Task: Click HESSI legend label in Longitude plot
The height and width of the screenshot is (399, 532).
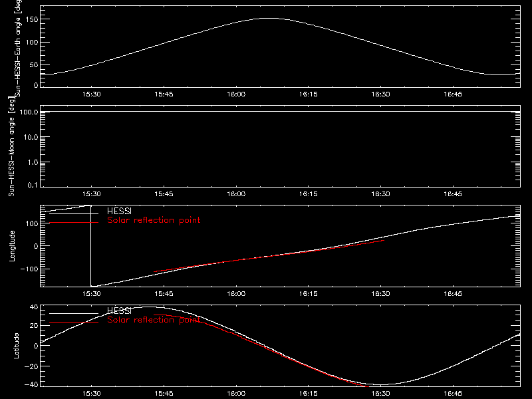Action: 120,211
